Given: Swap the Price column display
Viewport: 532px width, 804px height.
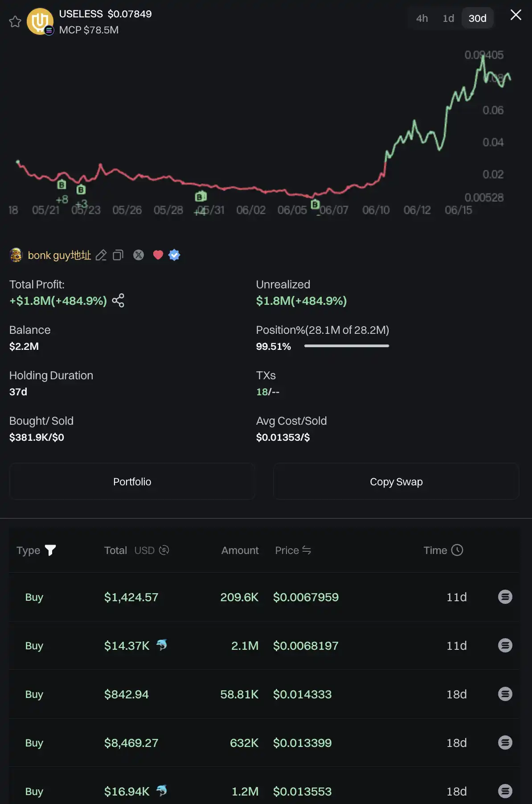Looking at the screenshot, I should (x=307, y=550).
